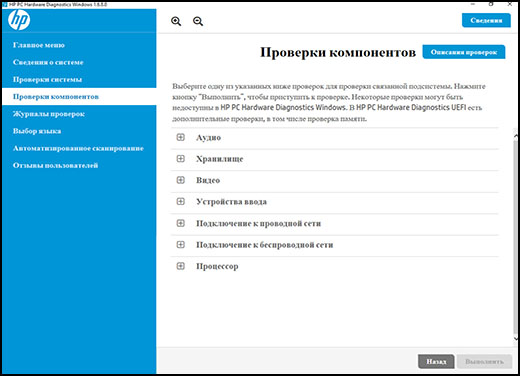
Task: Click the HP logo
Action: tap(19, 20)
